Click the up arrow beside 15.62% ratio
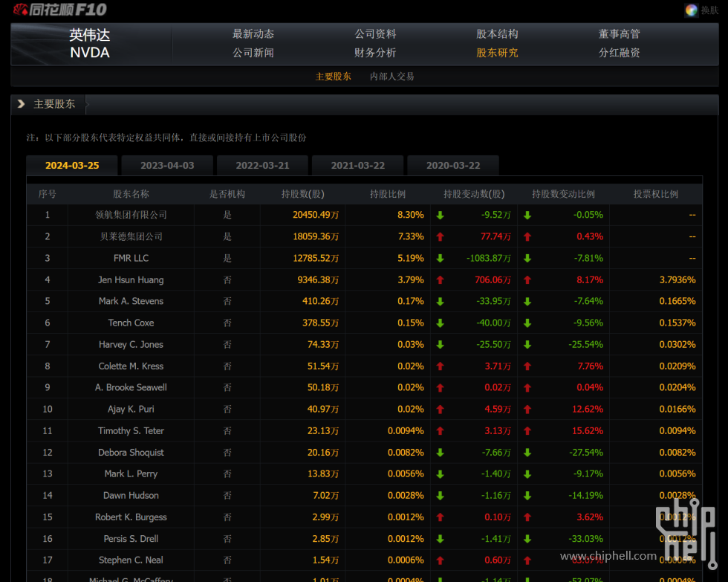This screenshot has height=582, width=728. (x=527, y=431)
